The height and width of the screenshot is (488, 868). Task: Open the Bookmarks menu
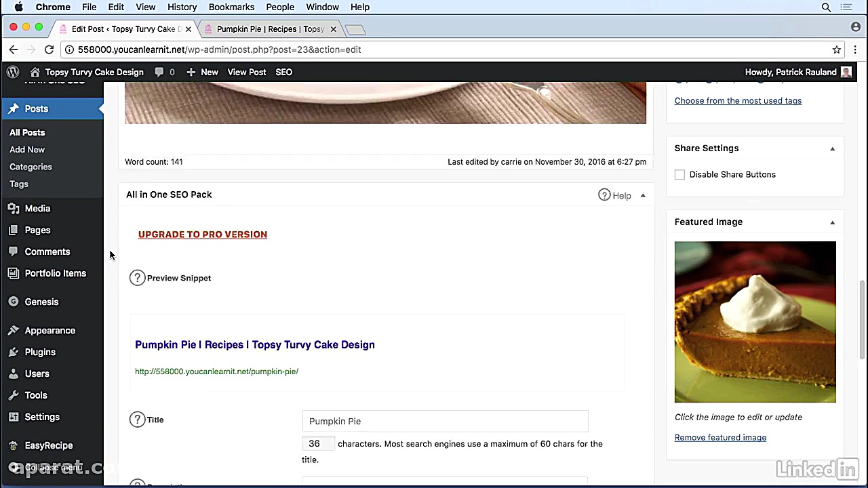231,7
